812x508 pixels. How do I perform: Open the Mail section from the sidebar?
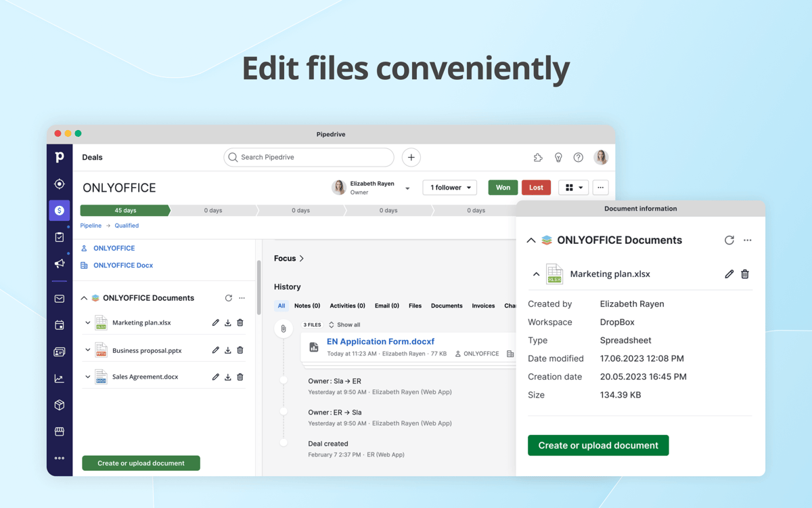(60, 298)
